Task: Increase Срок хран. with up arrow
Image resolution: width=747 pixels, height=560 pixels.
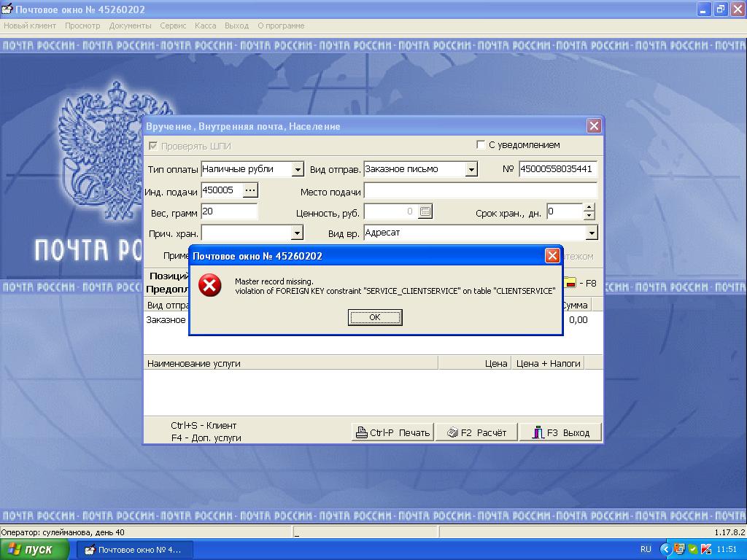Action: click(x=589, y=208)
